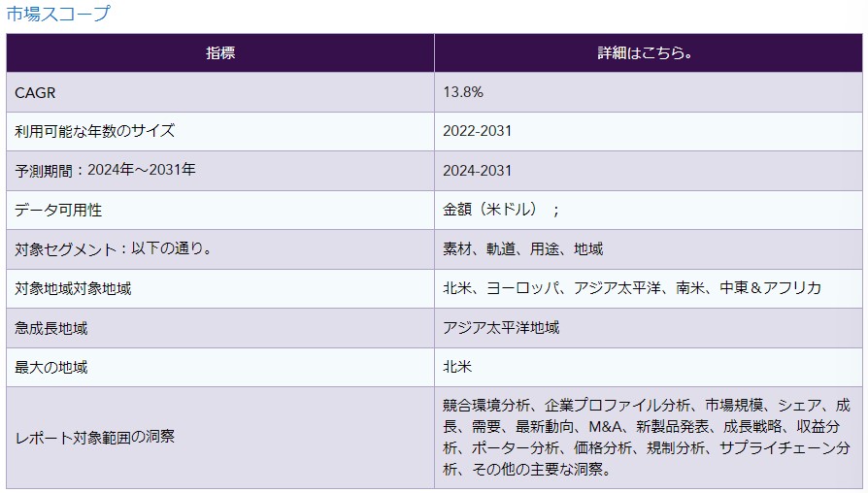Click the レポート対象範囲の洞察 label

95,438
